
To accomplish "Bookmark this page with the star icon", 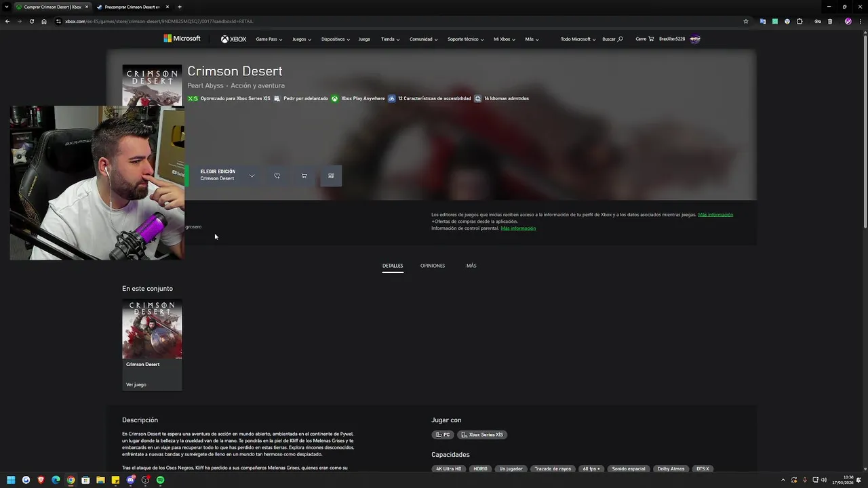I will (746, 21).
